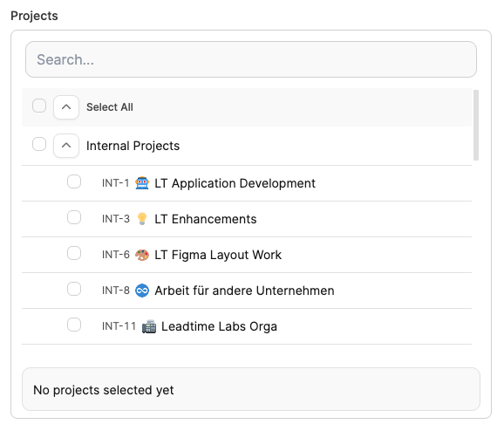Choose the Leadtime Labs Orga project name

pos(219,326)
